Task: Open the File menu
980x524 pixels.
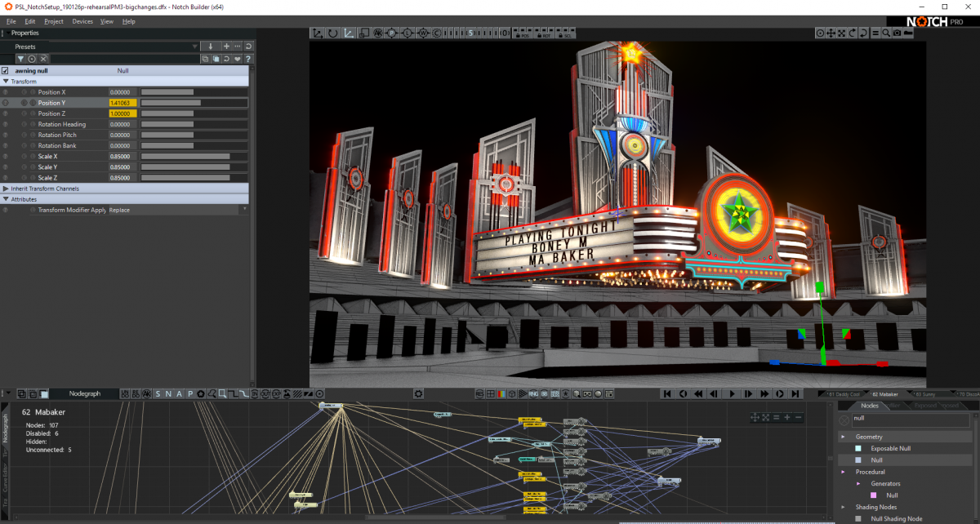Action: [11, 21]
